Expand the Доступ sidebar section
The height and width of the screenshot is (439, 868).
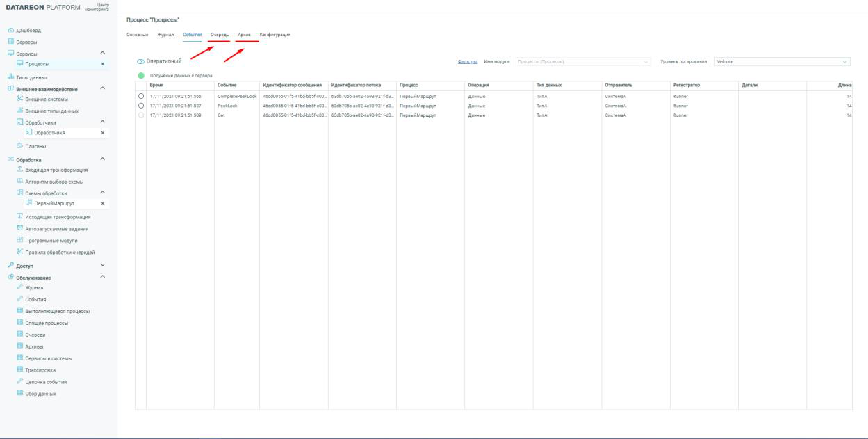103,265
